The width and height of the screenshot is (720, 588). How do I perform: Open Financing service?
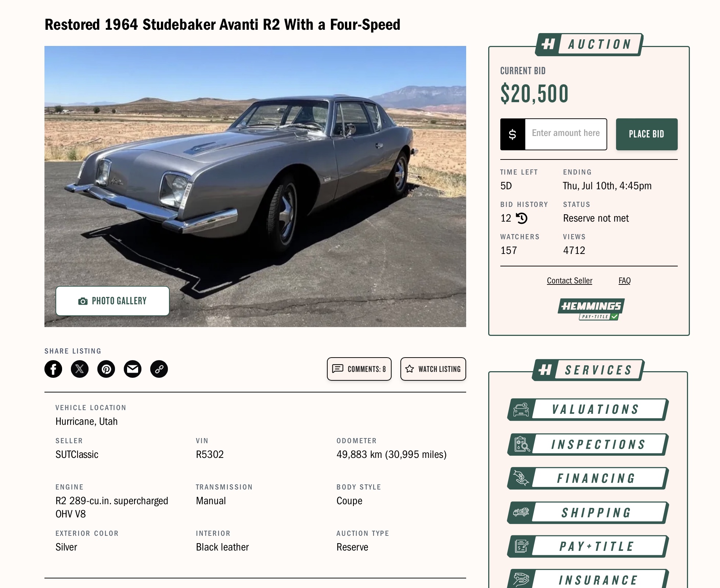click(588, 478)
